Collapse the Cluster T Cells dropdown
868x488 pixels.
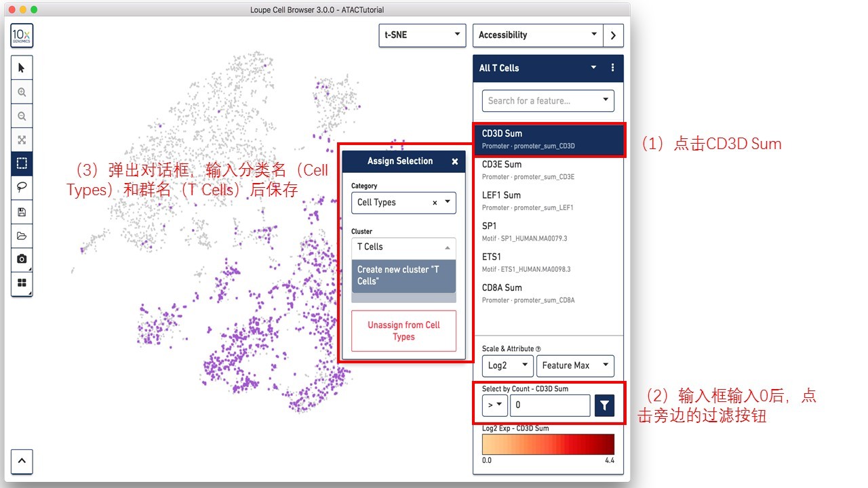(x=448, y=247)
